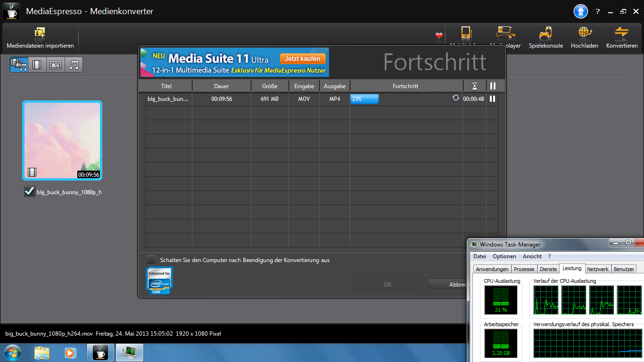Screen dimensions: 644x362
Task: Open Optionen menu in Task-Manager
Action: (504, 256)
